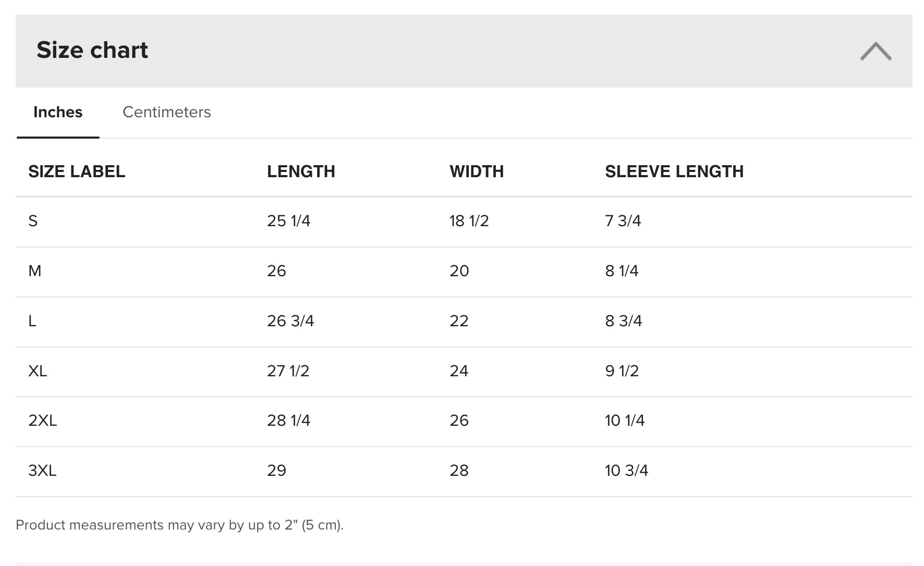Click the 18 1/2 width value
Image resolution: width=924 pixels, height=566 pixels.
click(x=469, y=221)
